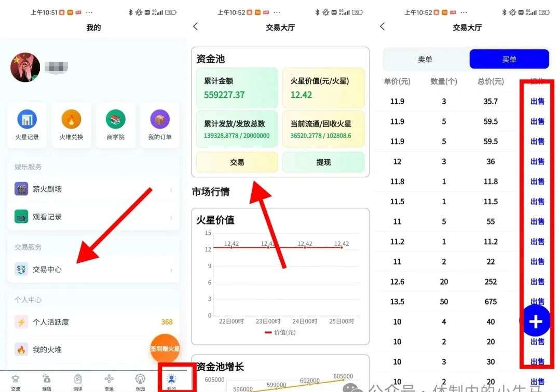Tap 幸运 icon in bottom navigation
Image resolution: width=559 pixels, height=392 pixels.
click(109, 381)
